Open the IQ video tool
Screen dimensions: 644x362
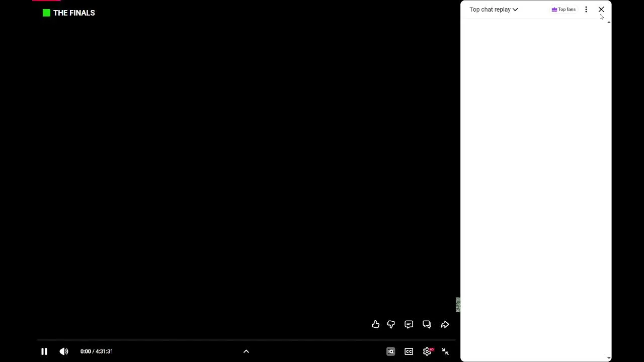click(391, 351)
